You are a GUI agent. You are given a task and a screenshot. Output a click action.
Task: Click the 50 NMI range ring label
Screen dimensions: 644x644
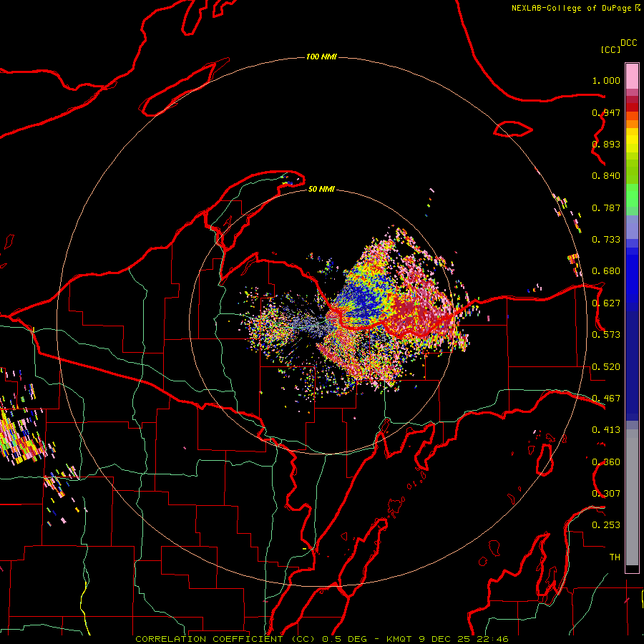point(321,189)
